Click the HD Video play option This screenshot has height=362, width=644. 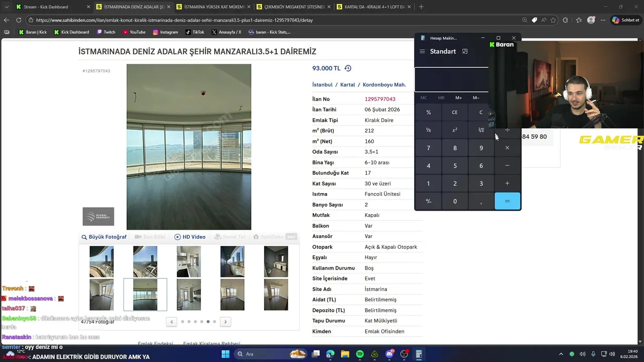tap(190, 237)
